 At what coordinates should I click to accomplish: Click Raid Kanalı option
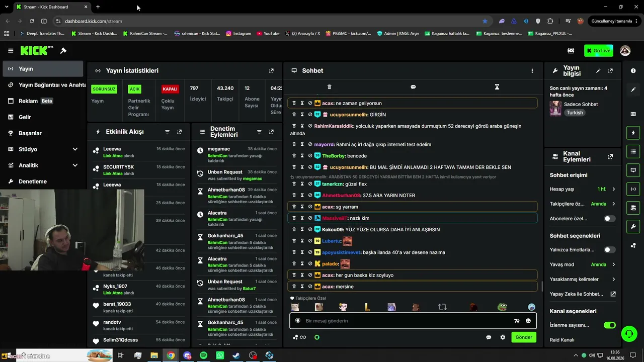(562, 340)
